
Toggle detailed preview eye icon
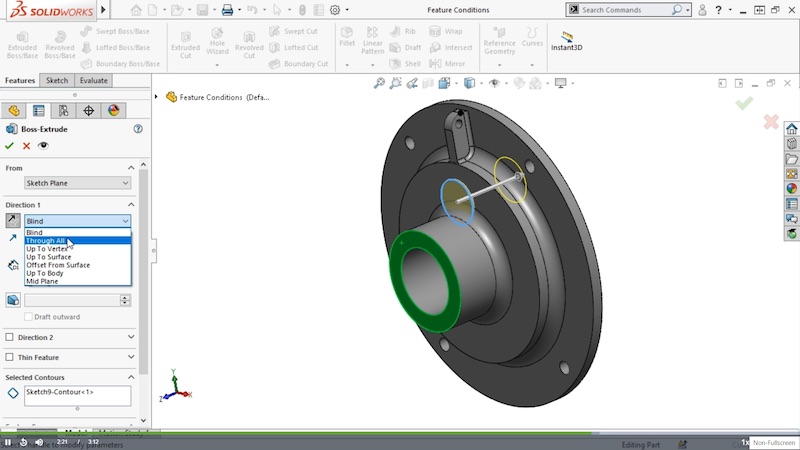pyautogui.click(x=43, y=145)
